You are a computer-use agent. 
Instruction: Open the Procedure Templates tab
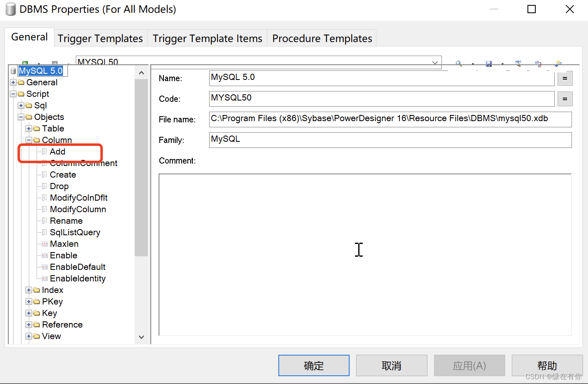322,38
